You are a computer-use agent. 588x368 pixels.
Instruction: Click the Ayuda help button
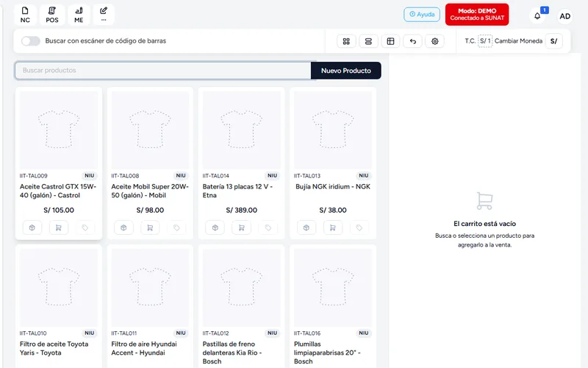point(422,14)
